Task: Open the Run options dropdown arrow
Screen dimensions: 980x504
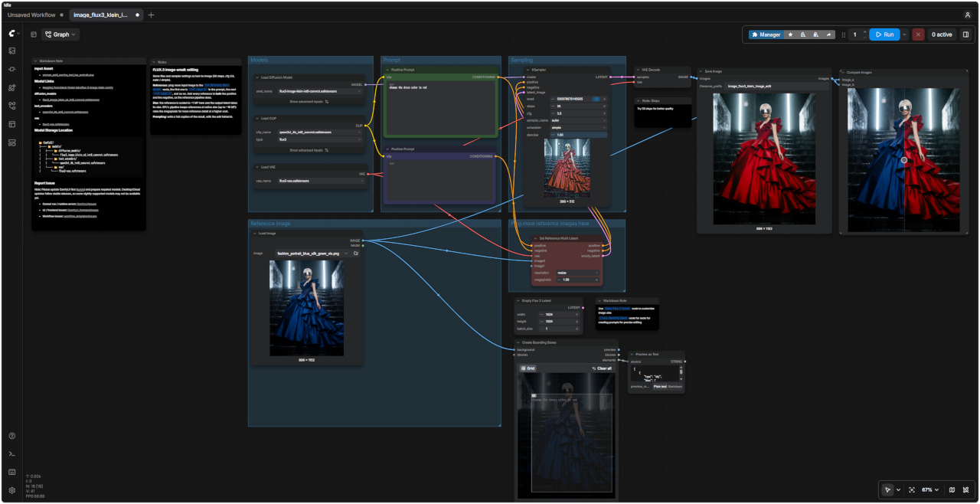Action: pos(904,34)
